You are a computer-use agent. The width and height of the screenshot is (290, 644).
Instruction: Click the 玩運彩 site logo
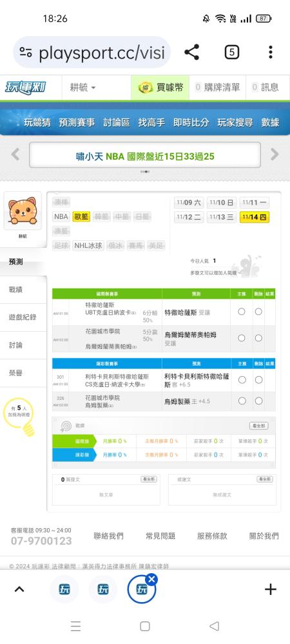[26, 88]
